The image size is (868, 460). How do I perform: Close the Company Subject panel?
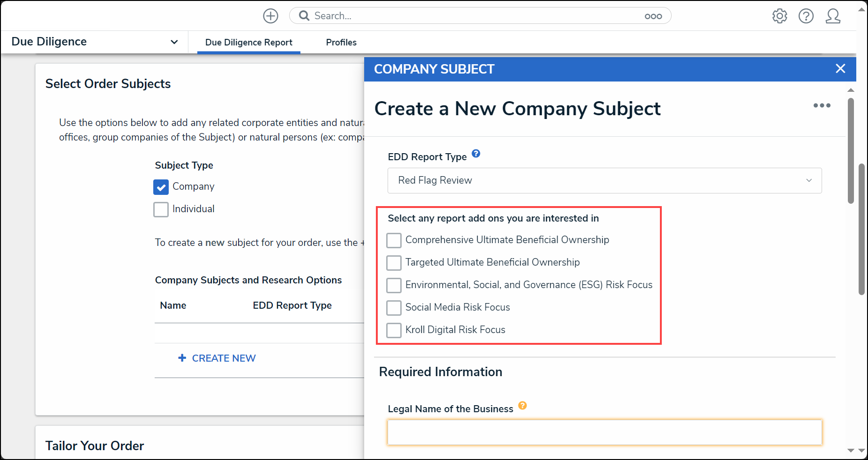pos(840,69)
